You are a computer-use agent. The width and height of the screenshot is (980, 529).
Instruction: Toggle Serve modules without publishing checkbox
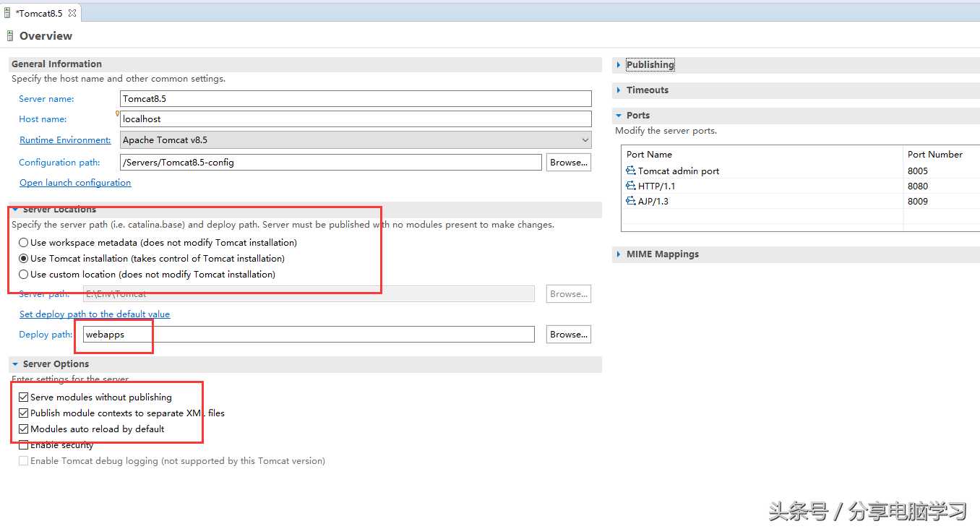[24, 397]
